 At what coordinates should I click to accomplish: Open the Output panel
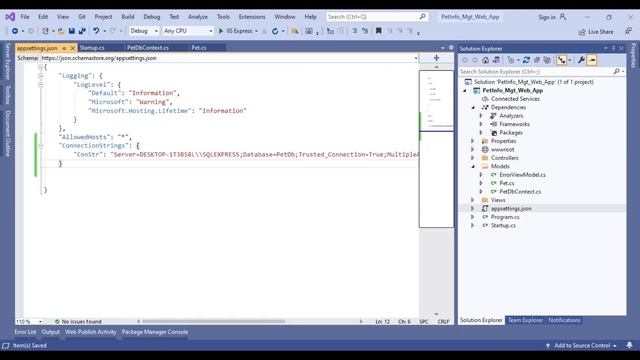point(51,332)
